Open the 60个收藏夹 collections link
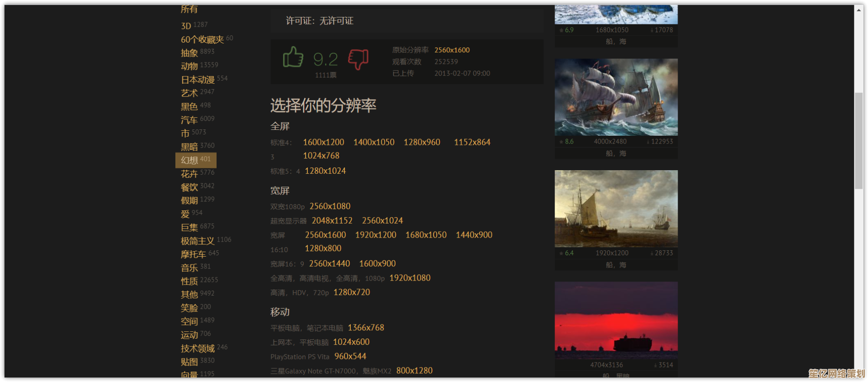Image resolution: width=868 pixels, height=382 pixels. tap(202, 39)
